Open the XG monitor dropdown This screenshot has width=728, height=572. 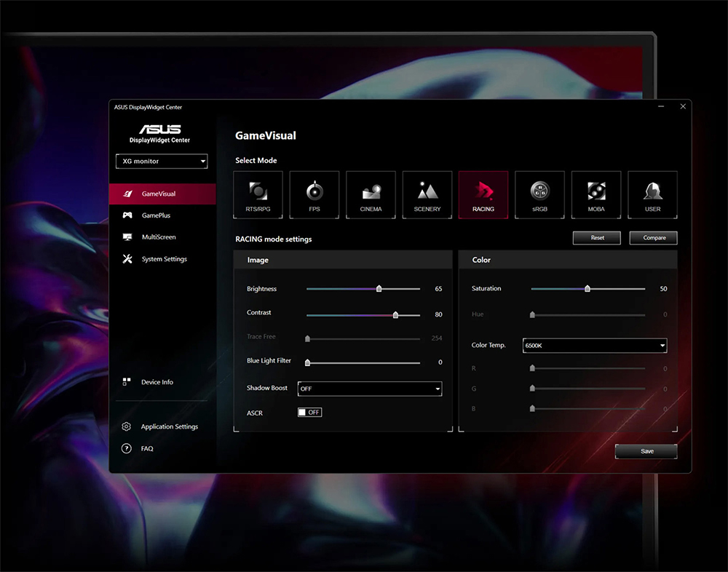coord(161,161)
